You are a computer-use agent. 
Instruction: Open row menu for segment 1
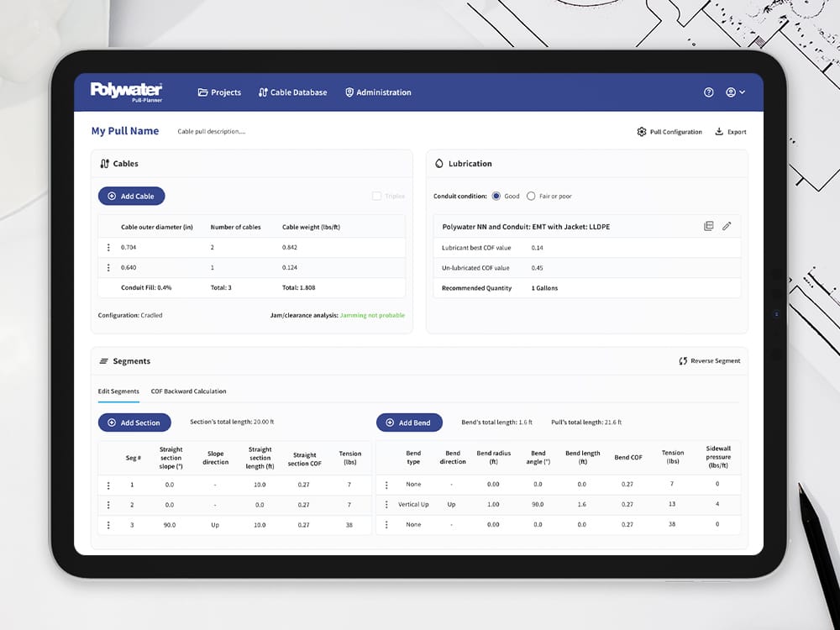point(108,486)
